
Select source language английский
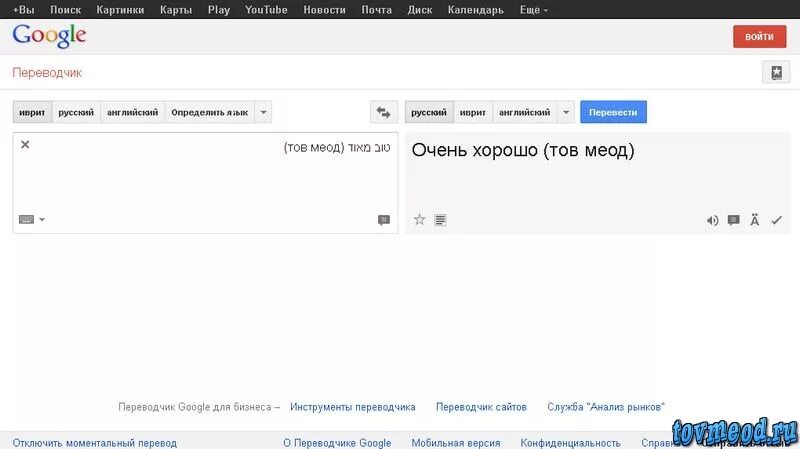coord(133,112)
